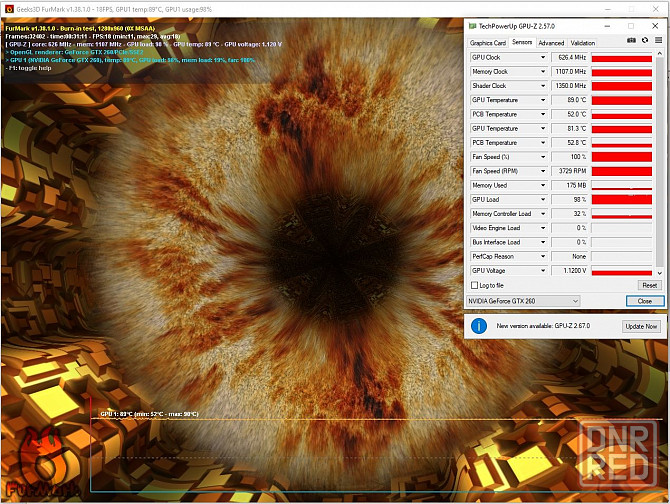
Task: Enable the Log to file checkbox
Action: 474,285
